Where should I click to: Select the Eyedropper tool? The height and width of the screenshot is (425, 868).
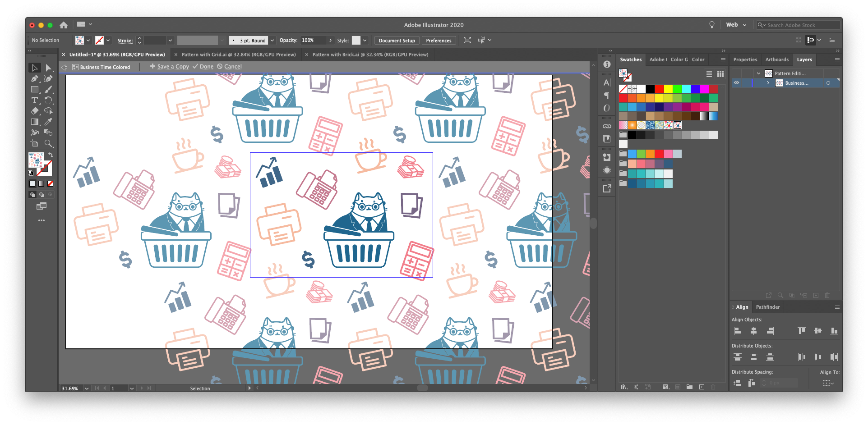(x=49, y=122)
